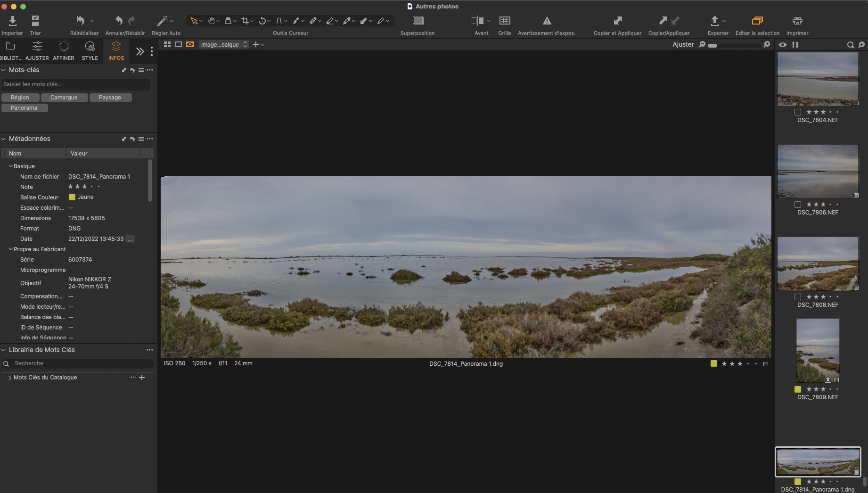Viewport: 868px width, 493px height.
Task: Toggle the Grille grid overlay
Action: (505, 21)
